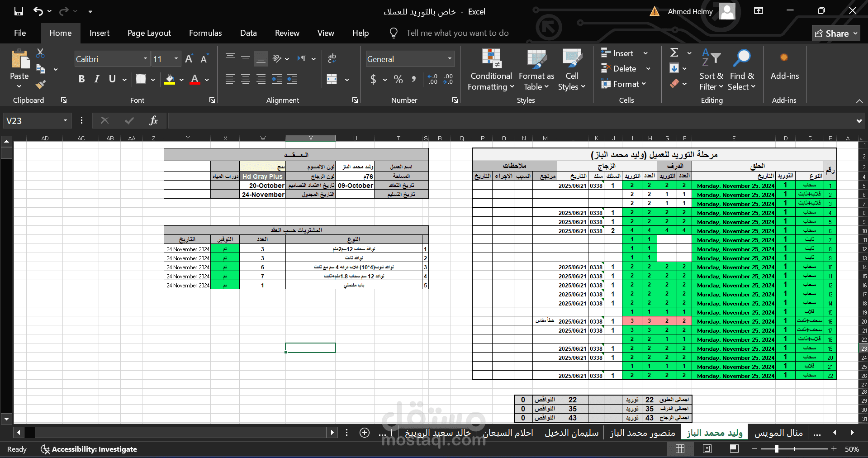This screenshot has height=458, width=868.
Task: Click the Merge & Center icon
Action: tap(332, 79)
